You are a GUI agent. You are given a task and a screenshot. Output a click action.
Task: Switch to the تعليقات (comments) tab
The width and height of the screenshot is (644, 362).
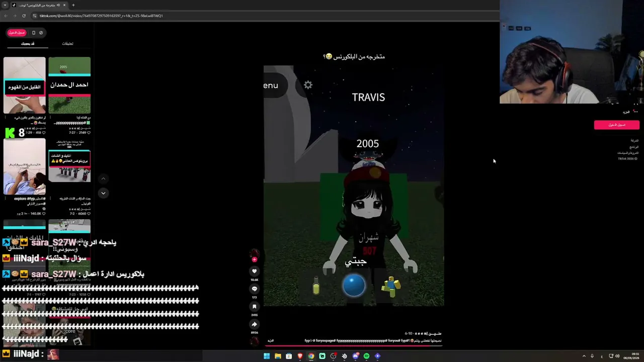tap(67, 44)
